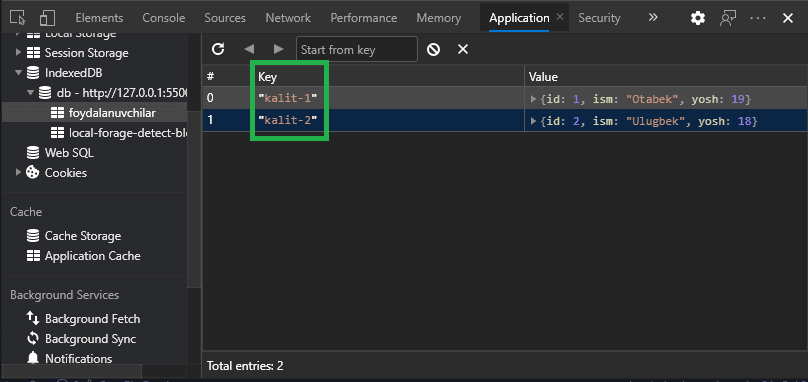Select Session Storage item
This screenshot has height=382, width=808.
coord(86,53)
